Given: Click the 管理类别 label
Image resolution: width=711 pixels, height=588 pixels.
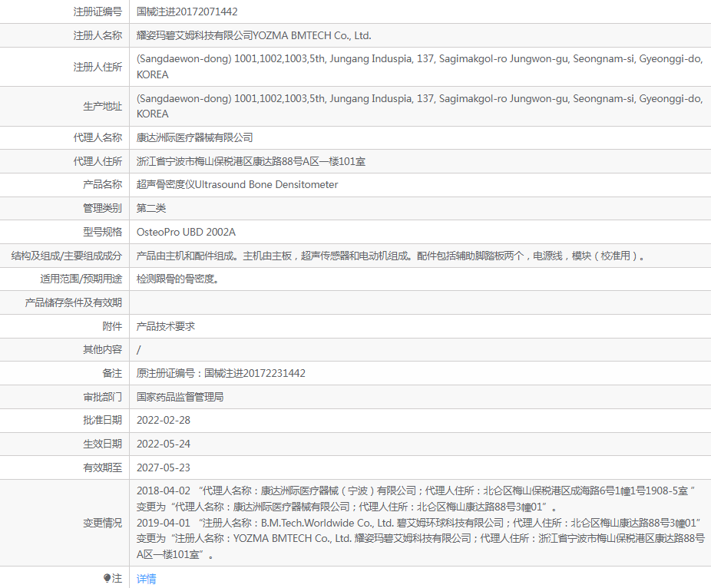Looking at the screenshot, I should click(x=102, y=208).
